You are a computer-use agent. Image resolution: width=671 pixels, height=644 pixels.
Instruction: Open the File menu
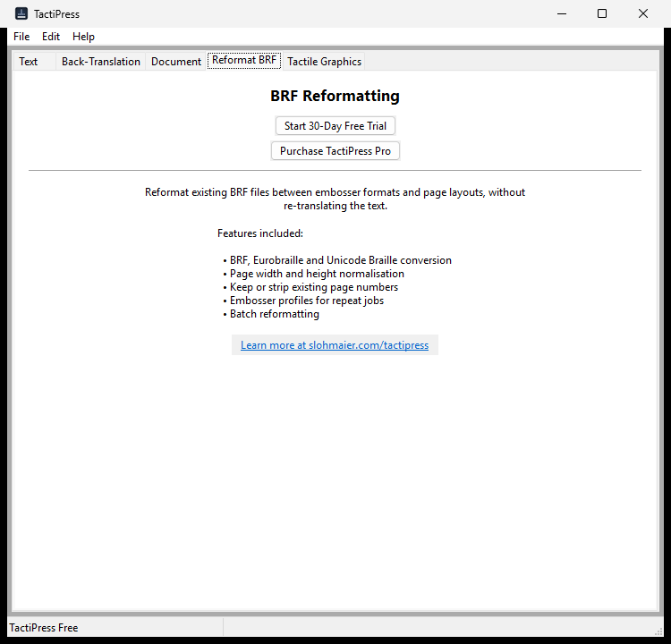(21, 37)
